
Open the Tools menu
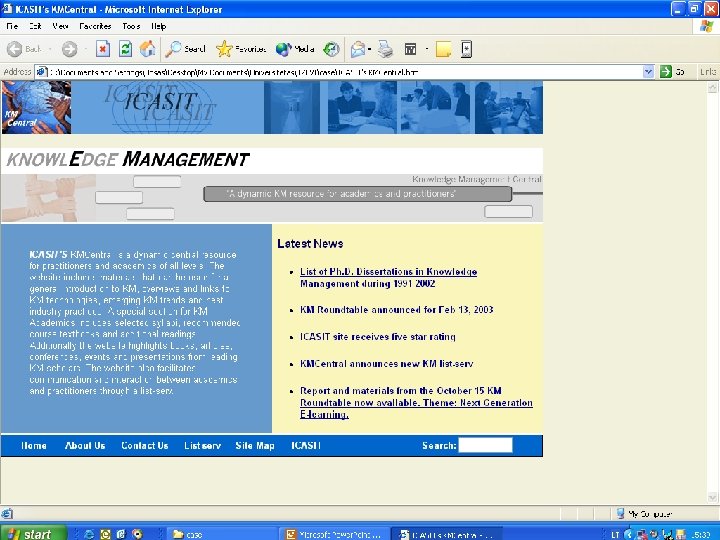click(131, 26)
